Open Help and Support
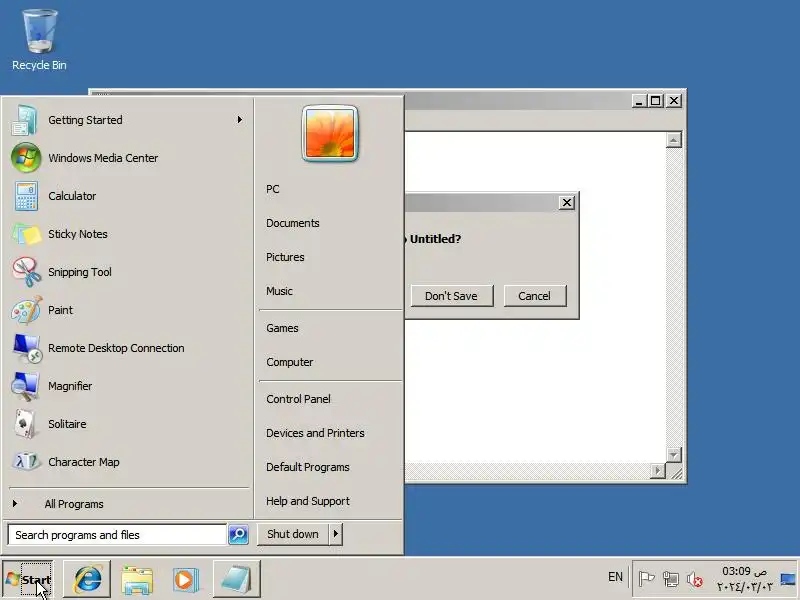This screenshot has height=600, width=800. (x=330, y=502)
